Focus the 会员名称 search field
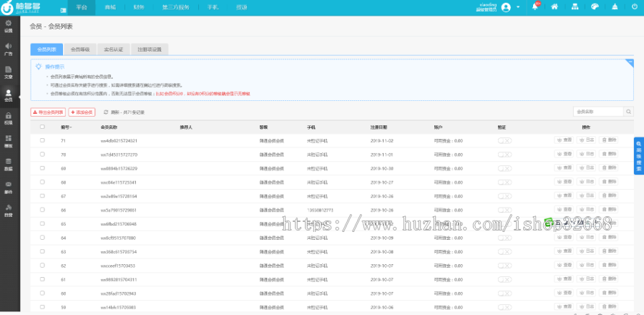This screenshot has width=644, height=315. point(598,112)
